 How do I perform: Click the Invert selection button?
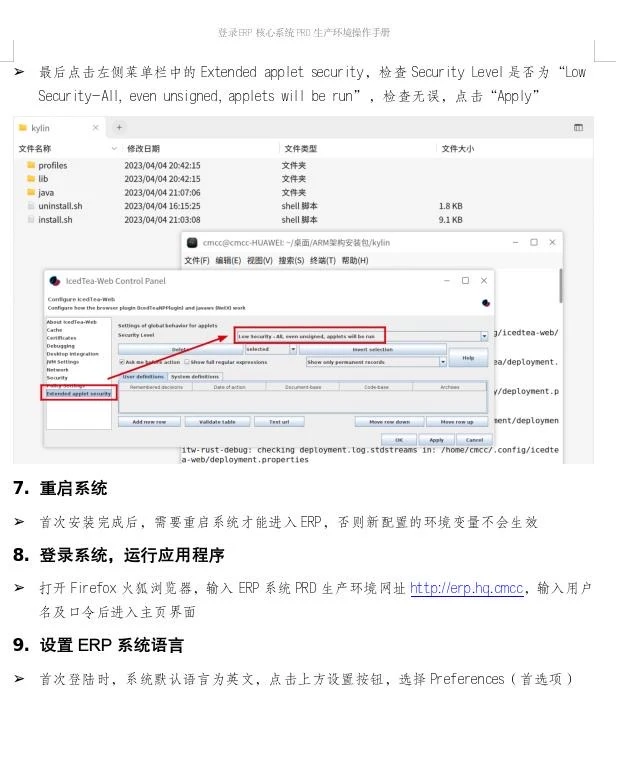coord(373,349)
